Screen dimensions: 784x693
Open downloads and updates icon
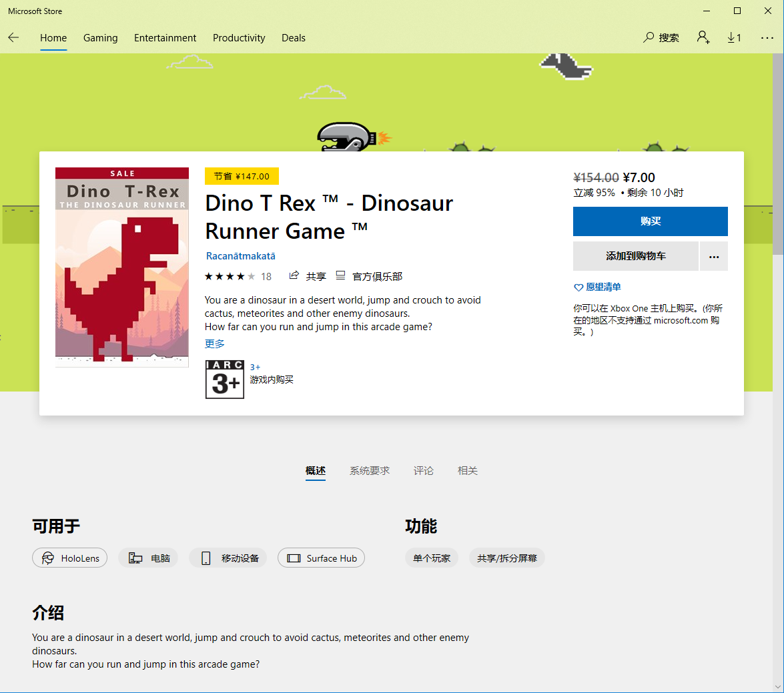pyautogui.click(x=734, y=37)
